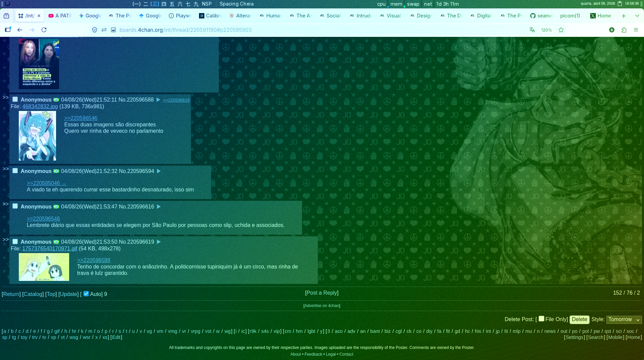Screen dimensions: 644x360
Task: Open the browser hamburger menu
Action: point(636,30)
